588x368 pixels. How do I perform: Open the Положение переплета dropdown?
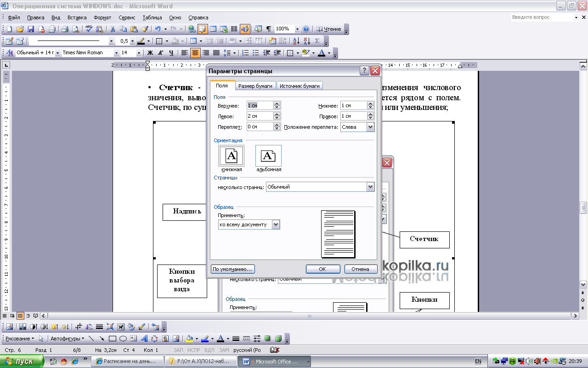[370, 127]
